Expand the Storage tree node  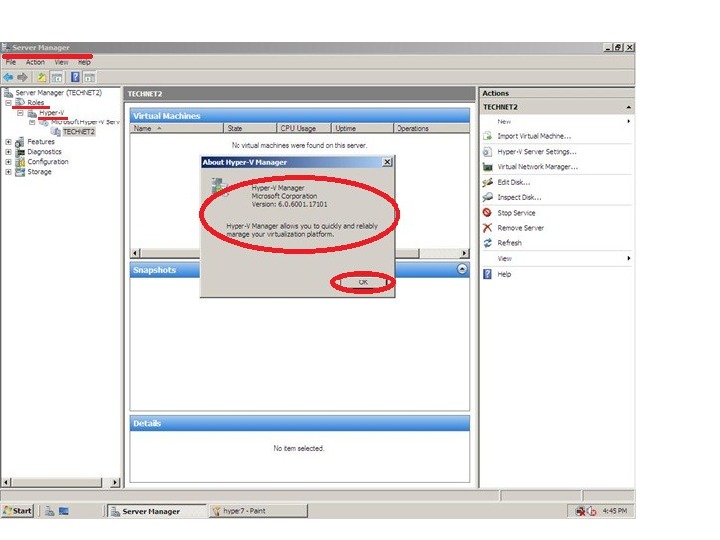[x=8, y=172]
